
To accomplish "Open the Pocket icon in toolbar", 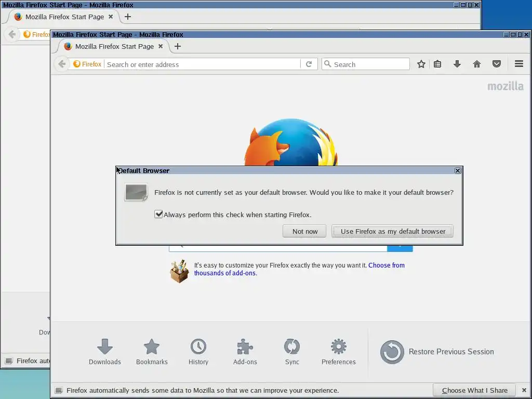I will coord(496,64).
